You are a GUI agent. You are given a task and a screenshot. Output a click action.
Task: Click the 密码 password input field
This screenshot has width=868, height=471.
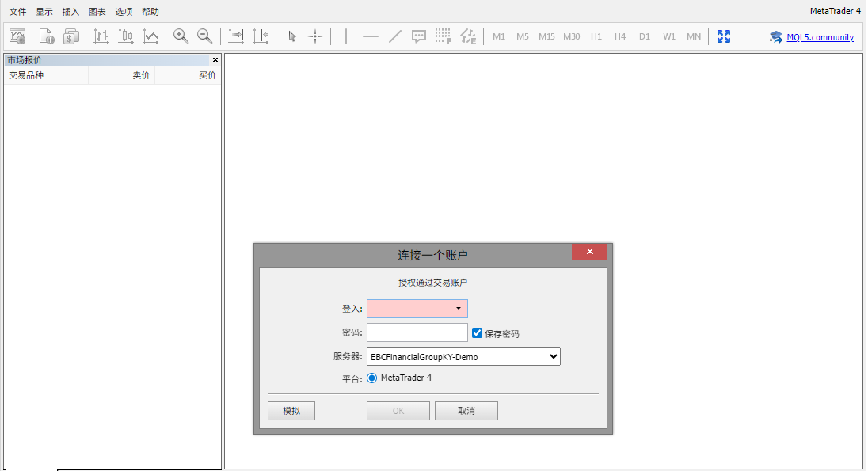[x=417, y=332]
